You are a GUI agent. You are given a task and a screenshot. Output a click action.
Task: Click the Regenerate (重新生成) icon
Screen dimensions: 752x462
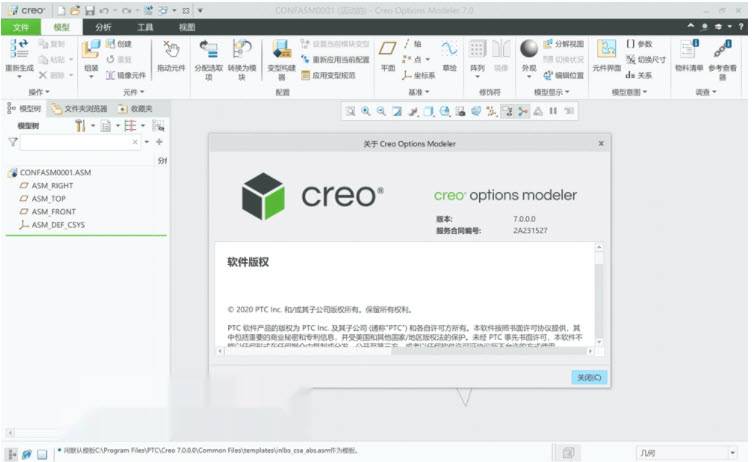pos(19,49)
